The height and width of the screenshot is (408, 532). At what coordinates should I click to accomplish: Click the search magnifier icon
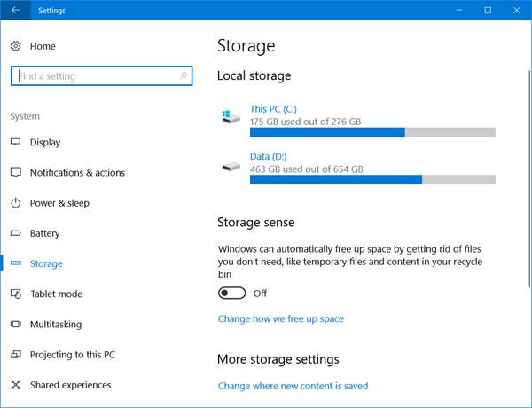pos(184,75)
